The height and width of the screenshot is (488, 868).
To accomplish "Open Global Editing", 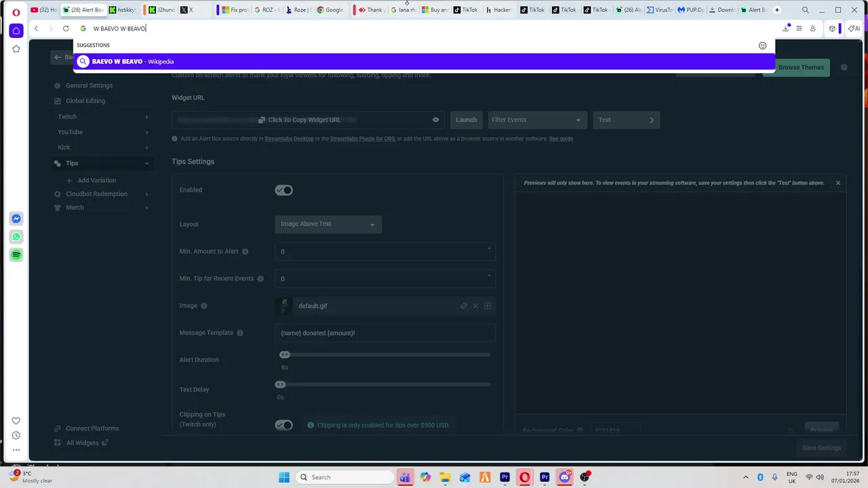I will click(85, 101).
